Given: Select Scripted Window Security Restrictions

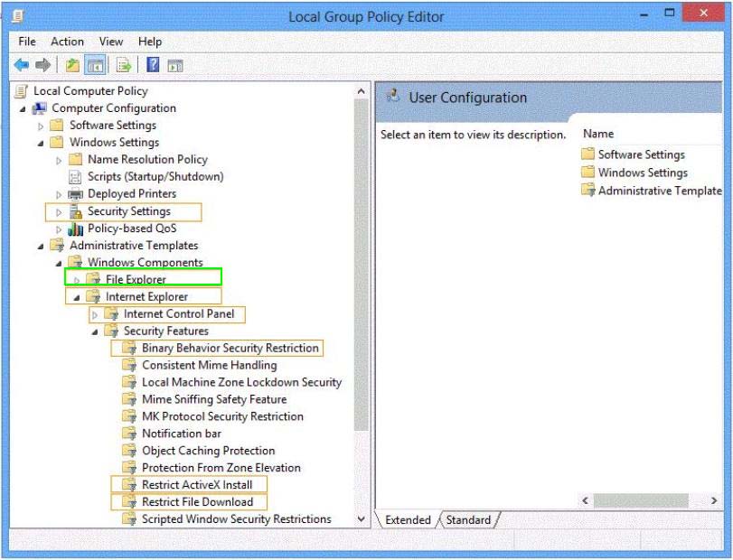Looking at the screenshot, I should click(x=237, y=519).
